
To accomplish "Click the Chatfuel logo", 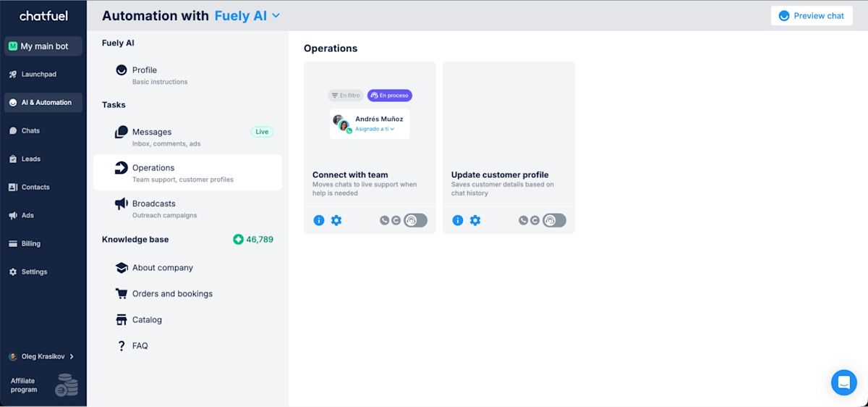I will tap(43, 16).
